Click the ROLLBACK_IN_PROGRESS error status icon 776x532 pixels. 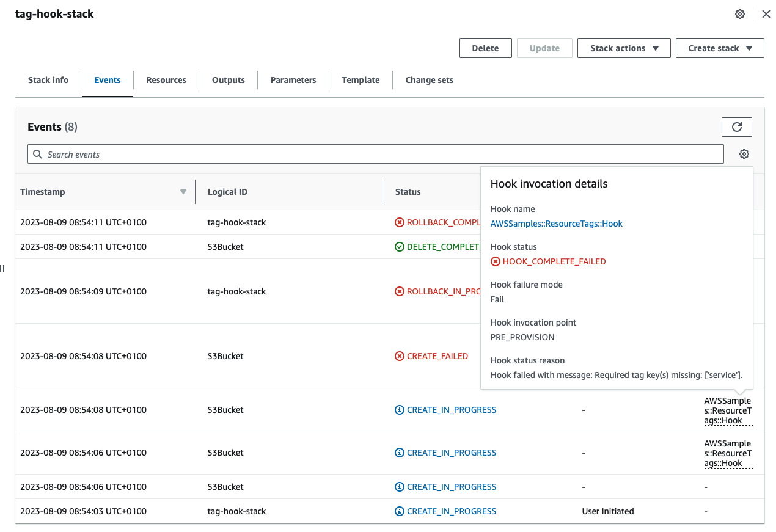click(x=400, y=291)
